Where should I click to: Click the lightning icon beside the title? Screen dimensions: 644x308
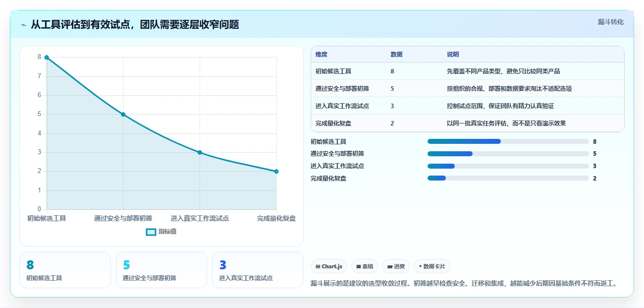(x=24, y=25)
